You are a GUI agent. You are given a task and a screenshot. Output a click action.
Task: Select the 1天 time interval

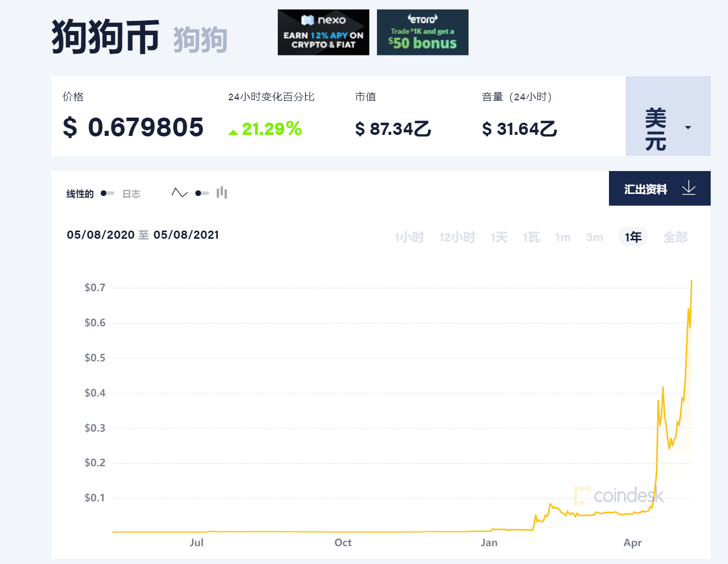(x=499, y=237)
